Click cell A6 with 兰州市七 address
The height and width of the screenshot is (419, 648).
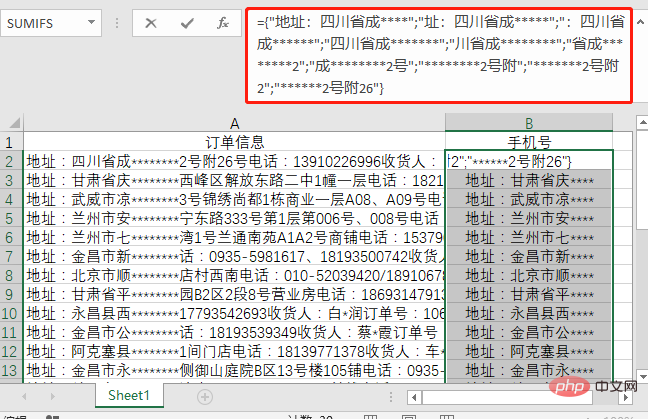(x=234, y=237)
